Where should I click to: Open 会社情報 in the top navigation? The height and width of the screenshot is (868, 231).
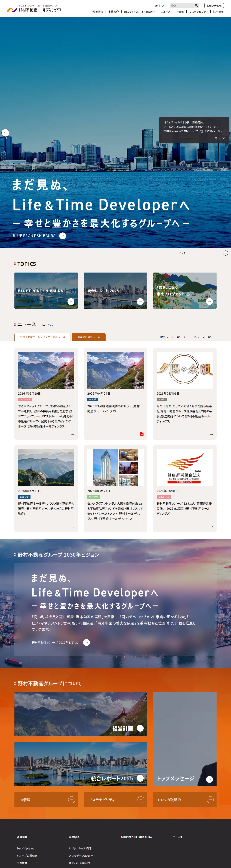pyautogui.click(x=98, y=12)
